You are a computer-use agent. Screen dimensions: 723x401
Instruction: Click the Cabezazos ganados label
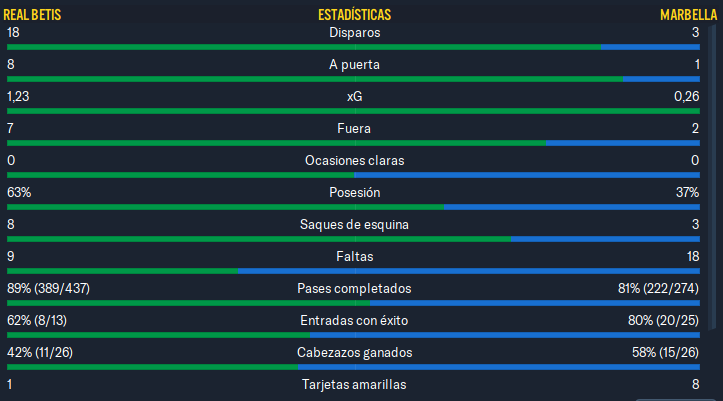pyautogui.click(x=355, y=353)
